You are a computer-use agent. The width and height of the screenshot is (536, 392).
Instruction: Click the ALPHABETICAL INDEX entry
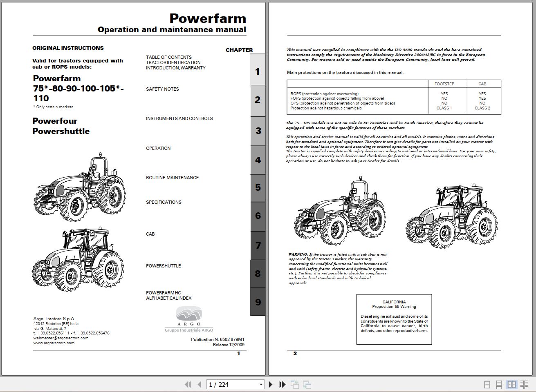pyautogui.click(x=168, y=298)
